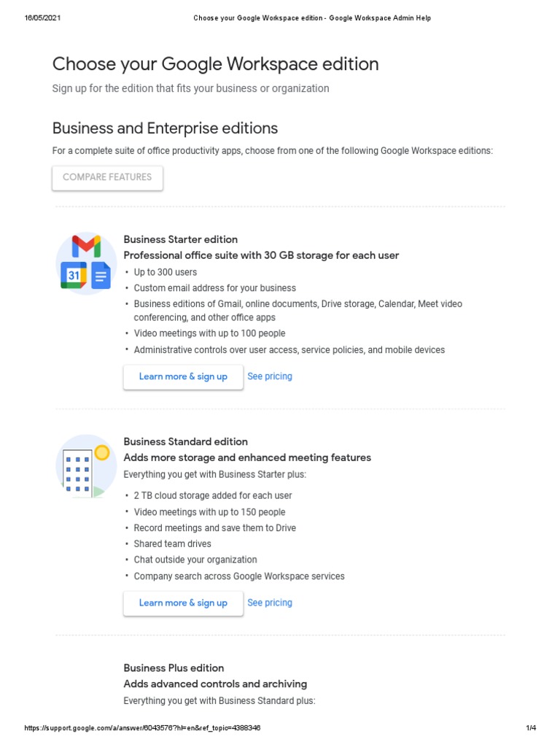The width and height of the screenshot is (560, 747).
Task: Click the COMPARE FEATURES button
Action: (x=107, y=178)
